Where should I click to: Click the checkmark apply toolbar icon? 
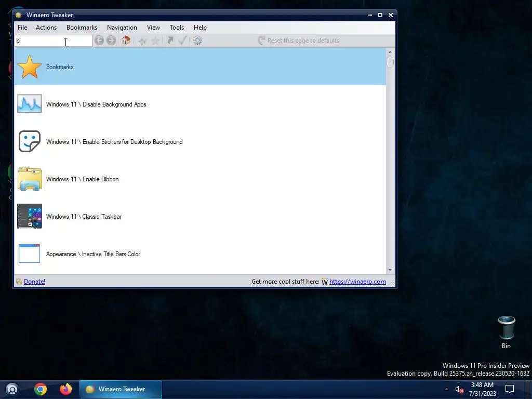pos(182,41)
